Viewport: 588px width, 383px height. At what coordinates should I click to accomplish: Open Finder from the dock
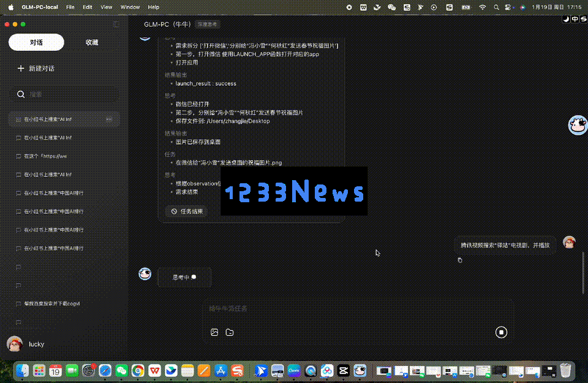tap(23, 371)
